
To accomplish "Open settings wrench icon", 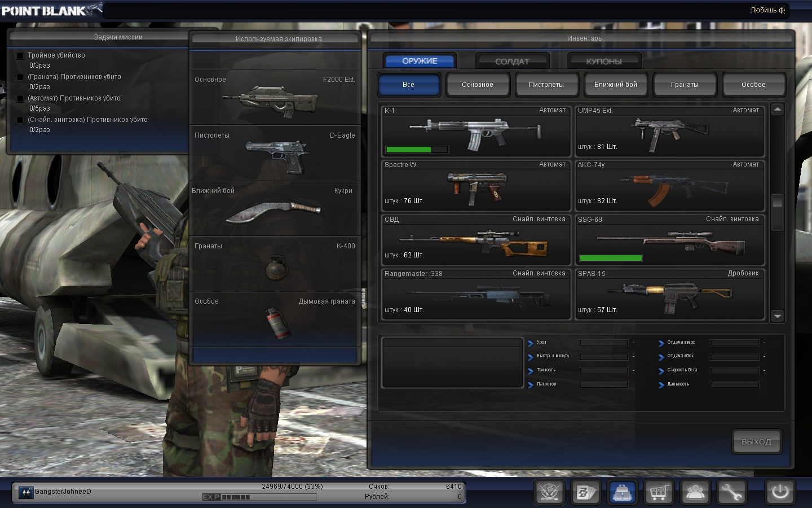I will [x=731, y=492].
